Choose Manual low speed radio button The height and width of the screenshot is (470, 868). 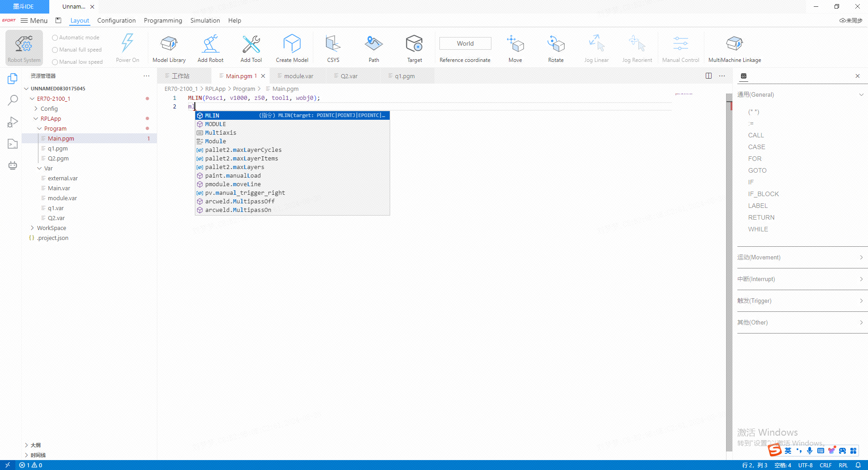55,62
